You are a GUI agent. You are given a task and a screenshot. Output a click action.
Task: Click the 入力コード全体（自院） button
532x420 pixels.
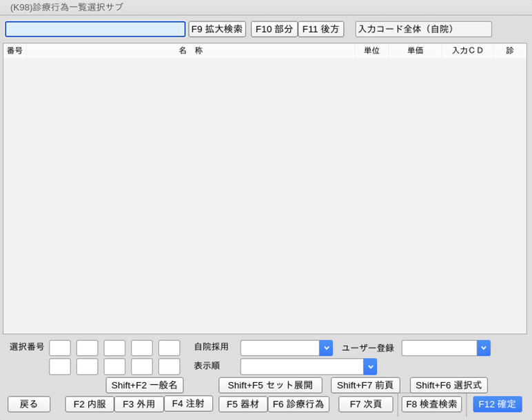pyautogui.click(x=423, y=29)
